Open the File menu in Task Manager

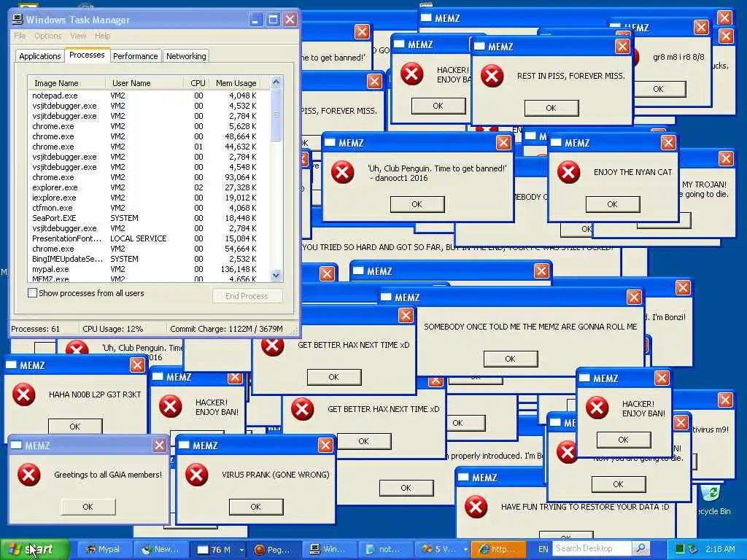pyautogui.click(x=20, y=36)
